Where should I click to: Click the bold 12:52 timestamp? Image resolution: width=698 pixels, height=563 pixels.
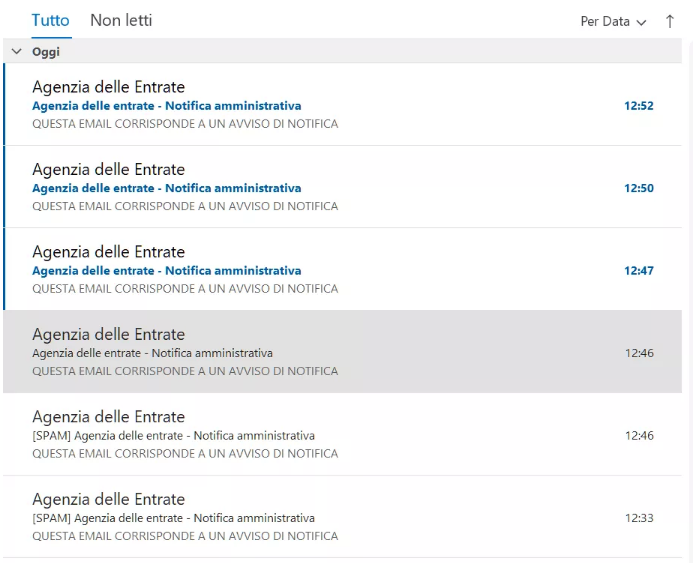(x=638, y=106)
